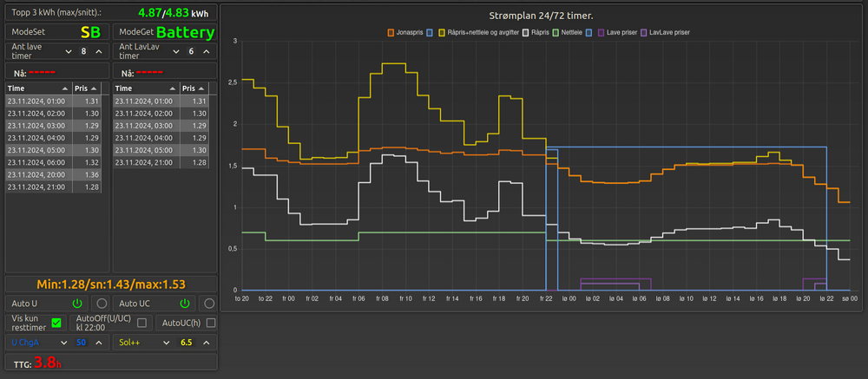The width and height of the screenshot is (868, 379).
Task: Decrease the Ant lave timer value
Action: pos(68,52)
